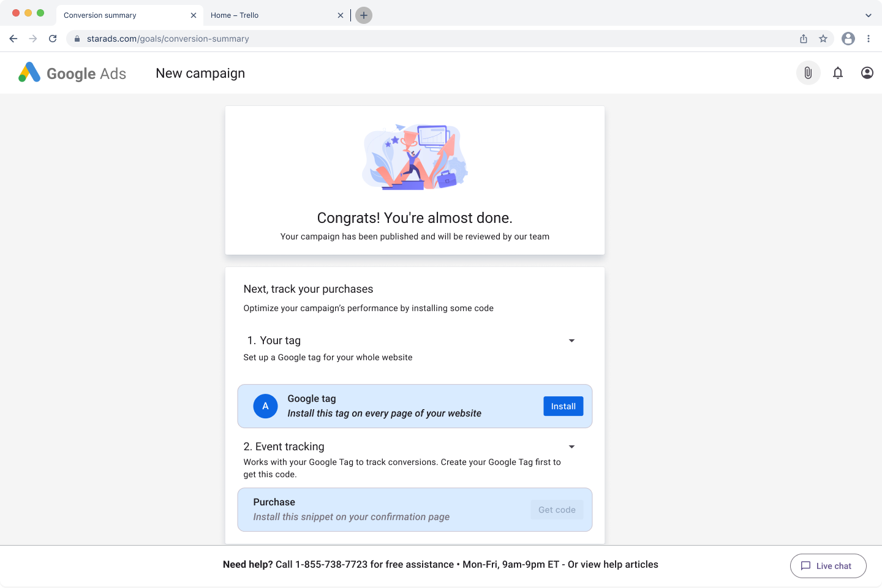Click the celebration illustration
Screen dimensions: 882x588
(415, 157)
